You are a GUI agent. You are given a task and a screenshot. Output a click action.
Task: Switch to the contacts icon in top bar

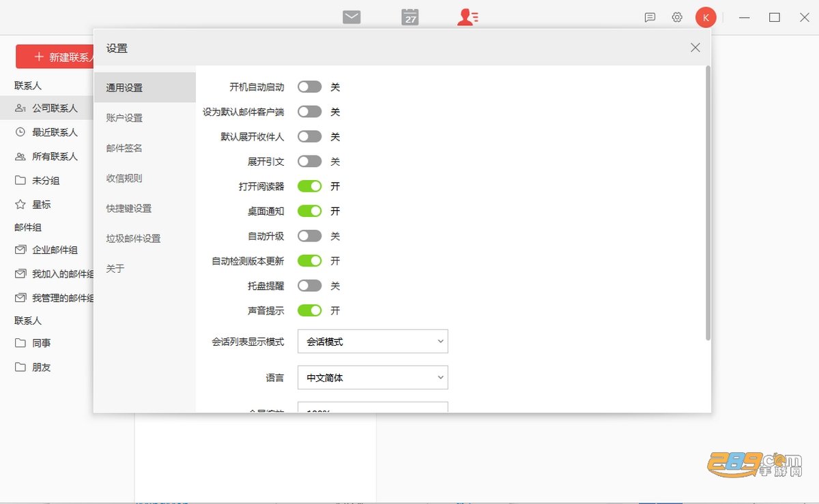[468, 17]
